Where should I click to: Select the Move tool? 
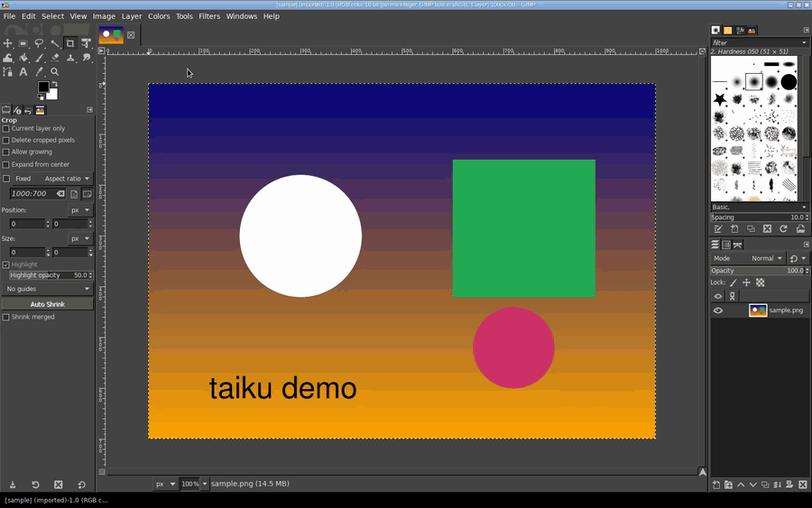pos(8,43)
